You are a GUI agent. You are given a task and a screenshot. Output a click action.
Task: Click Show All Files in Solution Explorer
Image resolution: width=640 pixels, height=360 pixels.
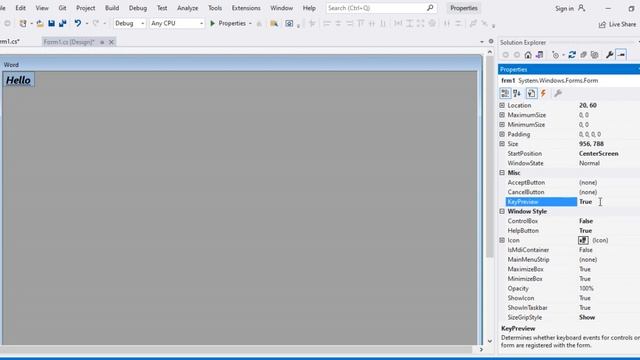click(595, 55)
